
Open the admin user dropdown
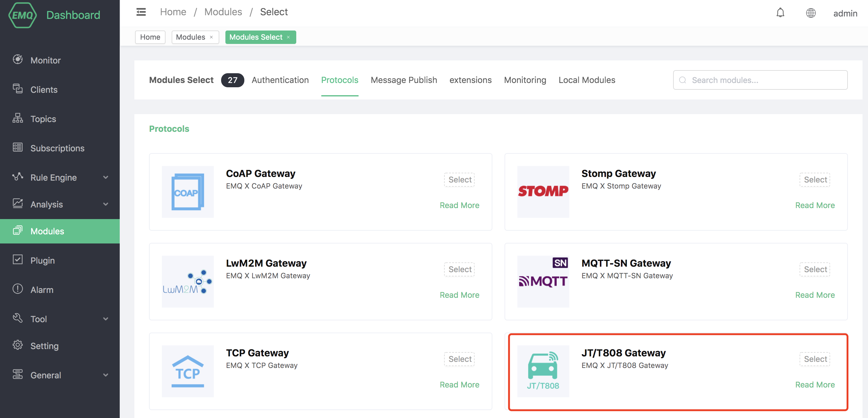click(845, 13)
